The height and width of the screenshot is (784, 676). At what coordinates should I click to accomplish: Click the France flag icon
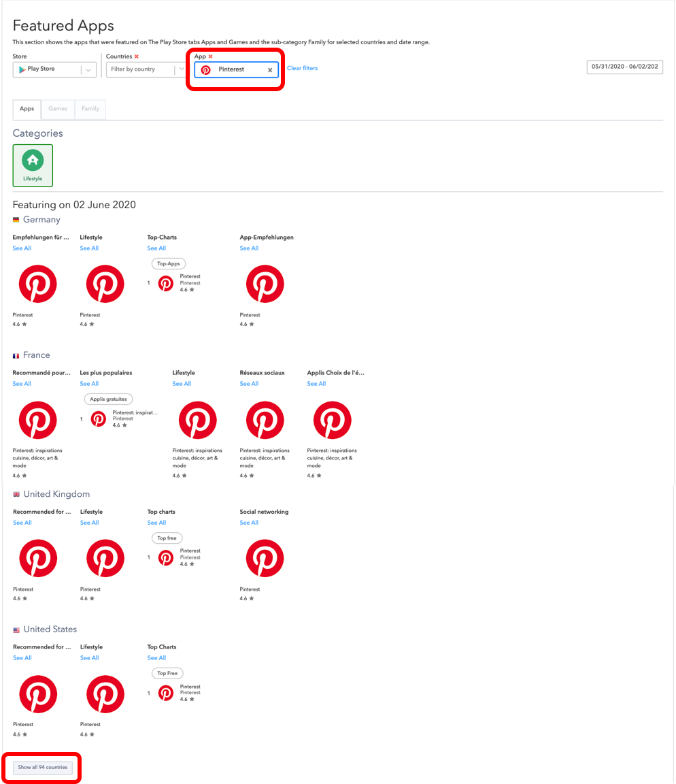(x=16, y=355)
